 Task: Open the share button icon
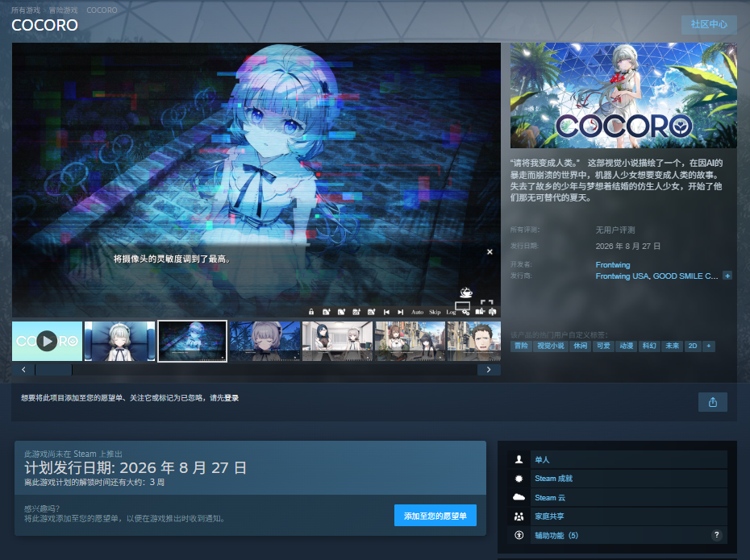pyautogui.click(x=713, y=402)
